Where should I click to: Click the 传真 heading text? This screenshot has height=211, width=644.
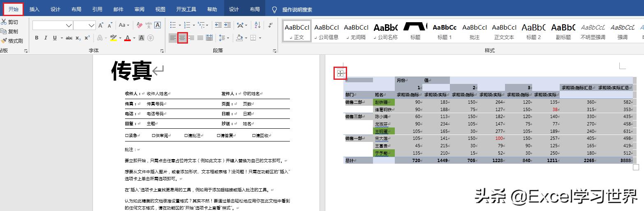pos(132,71)
